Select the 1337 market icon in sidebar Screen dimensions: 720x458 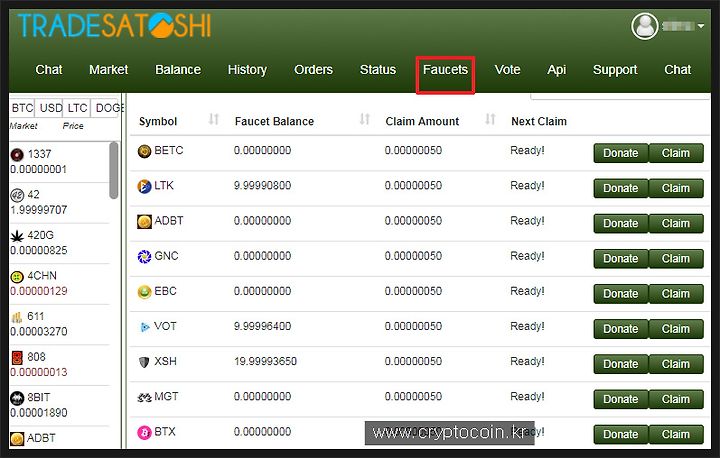tap(17, 154)
